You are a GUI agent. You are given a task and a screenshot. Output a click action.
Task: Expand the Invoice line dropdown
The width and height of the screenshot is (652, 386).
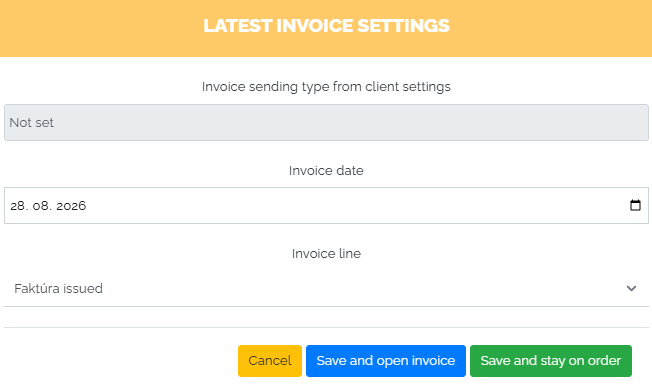(326, 289)
